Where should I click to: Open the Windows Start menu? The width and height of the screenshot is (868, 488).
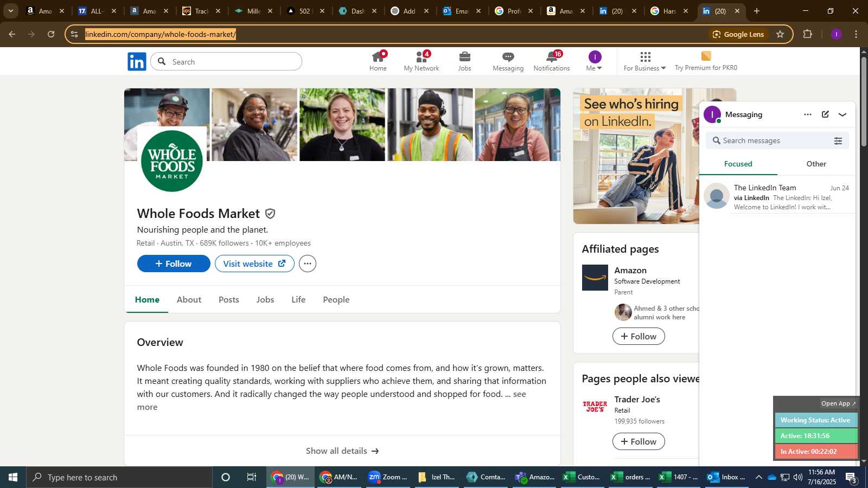pyautogui.click(x=13, y=477)
